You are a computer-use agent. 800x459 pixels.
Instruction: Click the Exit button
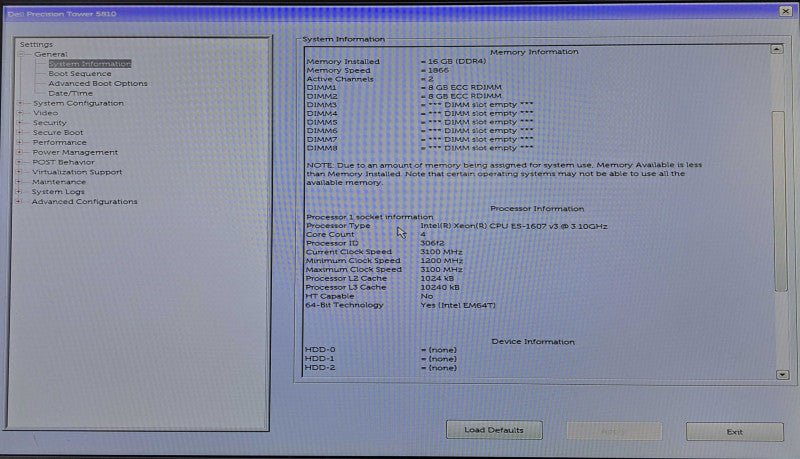pyautogui.click(x=735, y=432)
